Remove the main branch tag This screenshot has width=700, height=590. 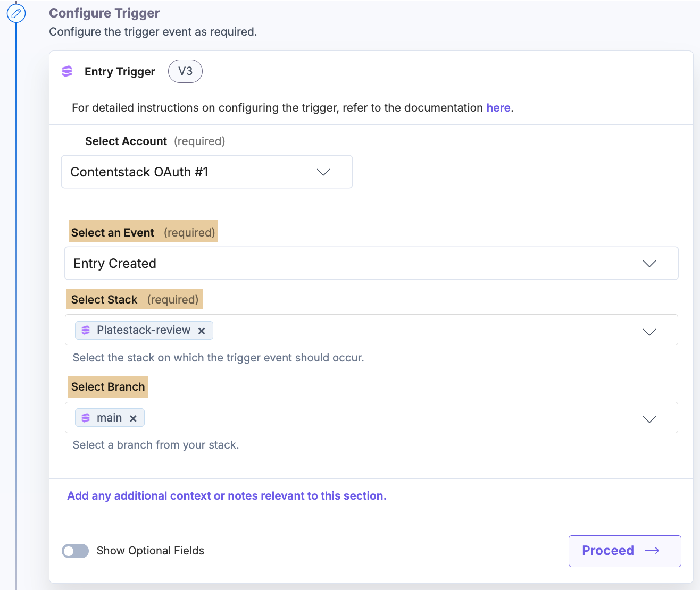tap(133, 418)
